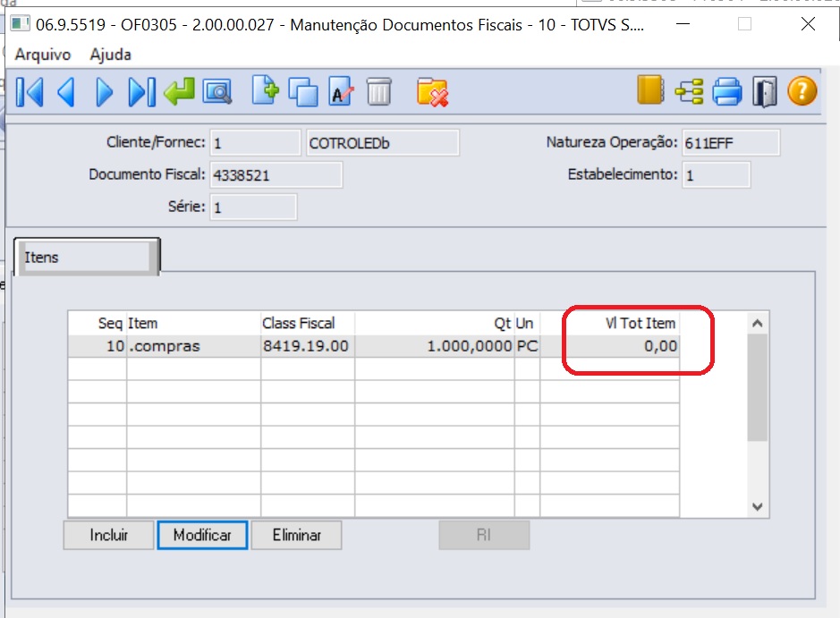This screenshot has width=840, height=618.
Task: Click the window title bar application icon
Action: [x=20, y=24]
